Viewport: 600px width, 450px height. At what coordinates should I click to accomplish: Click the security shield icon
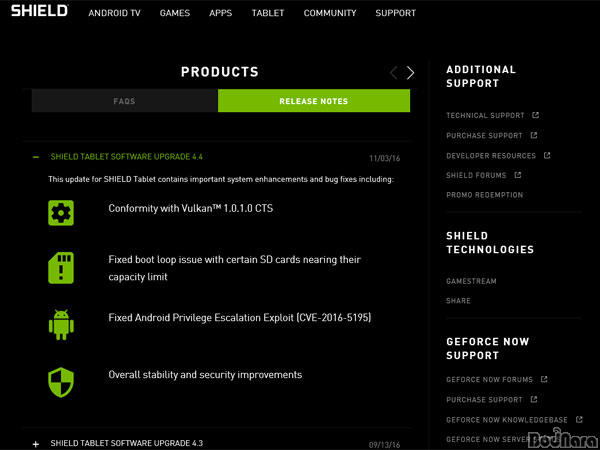(x=61, y=383)
